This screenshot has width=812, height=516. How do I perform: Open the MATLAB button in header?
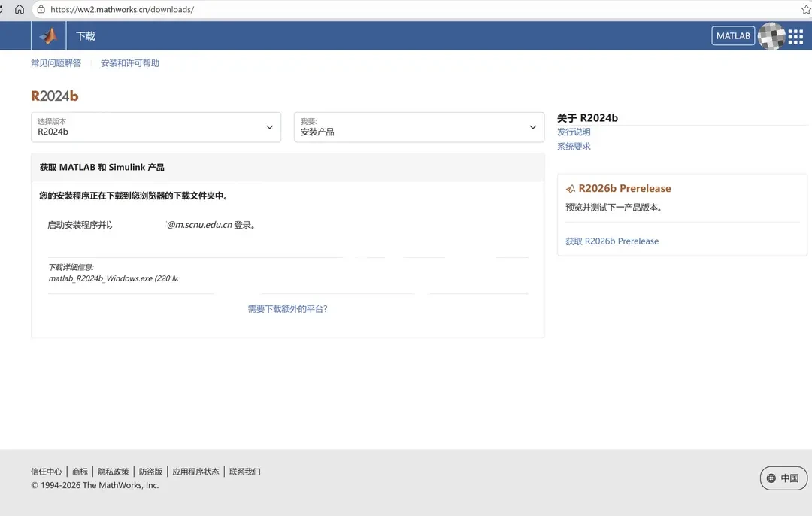pos(733,36)
